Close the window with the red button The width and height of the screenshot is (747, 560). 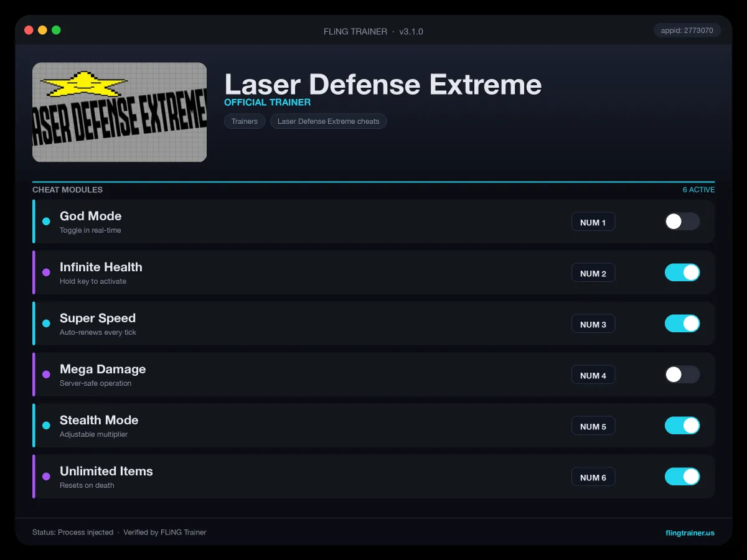point(29,30)
